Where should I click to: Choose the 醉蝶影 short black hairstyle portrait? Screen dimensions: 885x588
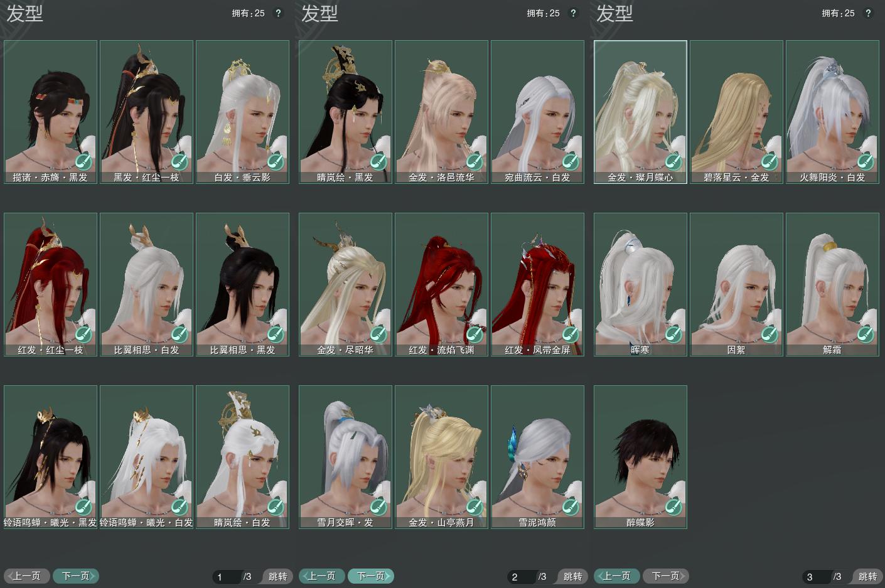(640, 457)
